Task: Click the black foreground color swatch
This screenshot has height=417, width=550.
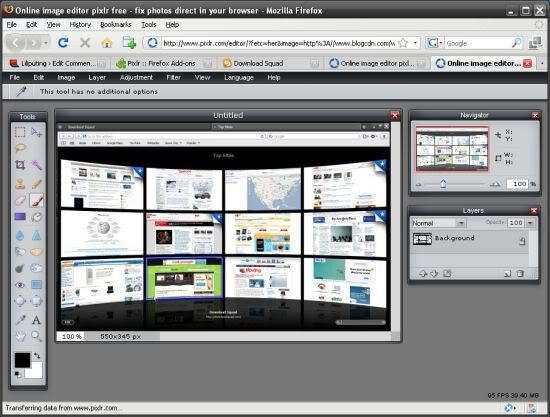Action: [22, 360]
